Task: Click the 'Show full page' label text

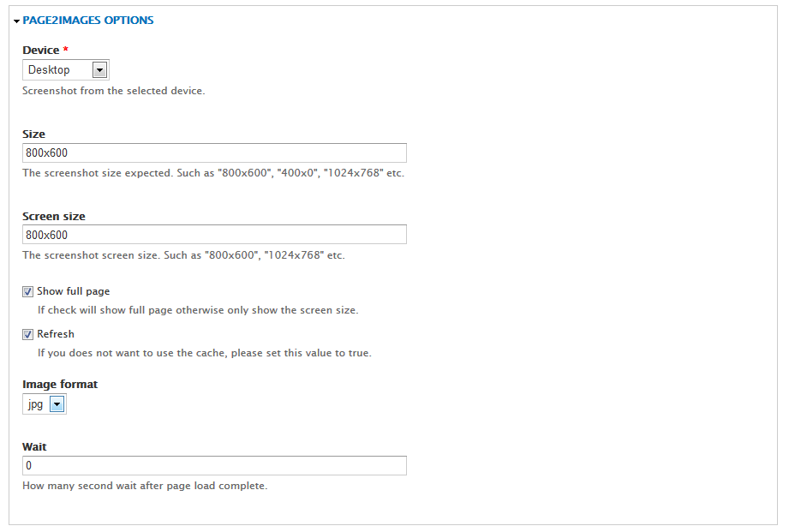Action: pyautogui.click(x=73, y=291)
